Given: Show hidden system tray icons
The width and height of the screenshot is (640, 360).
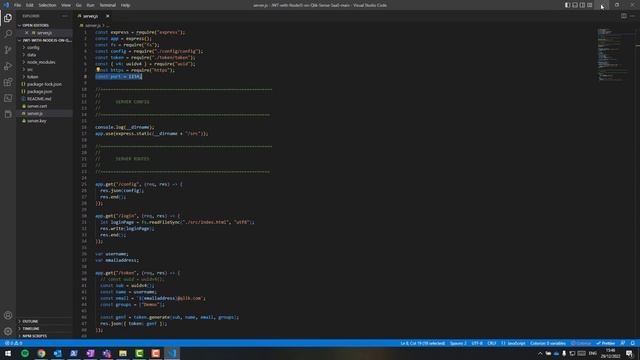Looking at the screenshot, I should click(540, 353).
